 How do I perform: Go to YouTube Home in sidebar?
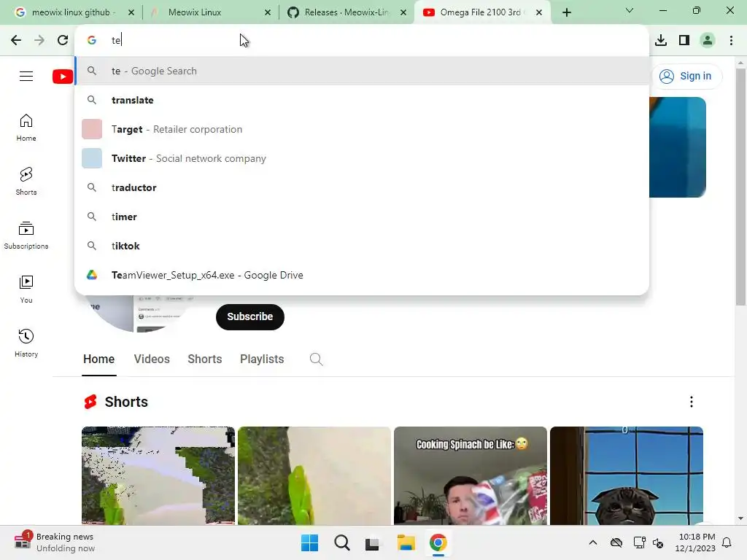pos(26,128)
